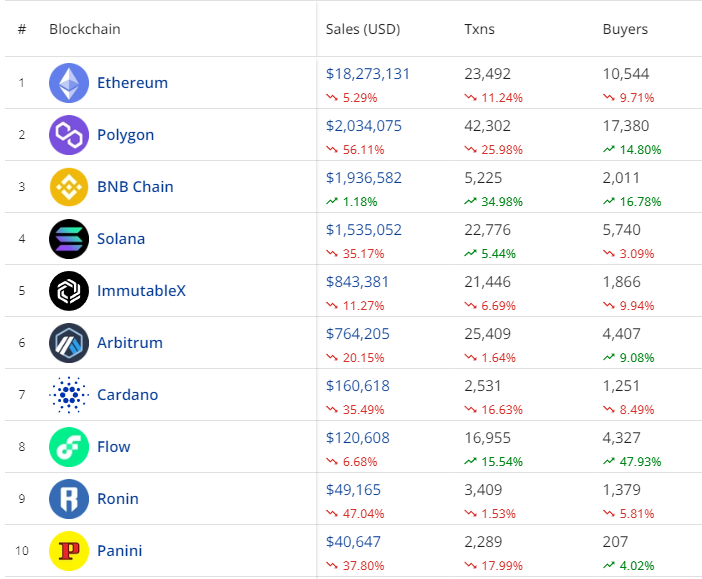Sort by the Sales (USD) column header
This screenshot has height=579, width=702.
tap(363, 29)
